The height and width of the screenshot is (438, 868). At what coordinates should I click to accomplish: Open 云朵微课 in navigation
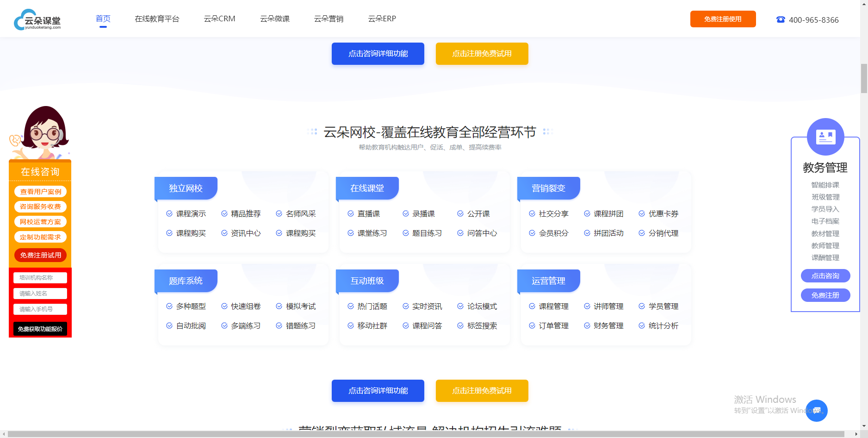click(x=275, y=19)
